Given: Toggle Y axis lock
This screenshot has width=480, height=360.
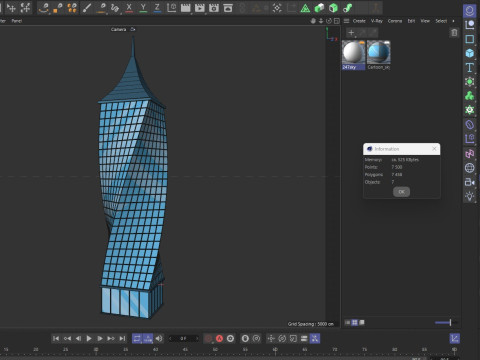Looking at the screenshot, I should tap(143, 8).
